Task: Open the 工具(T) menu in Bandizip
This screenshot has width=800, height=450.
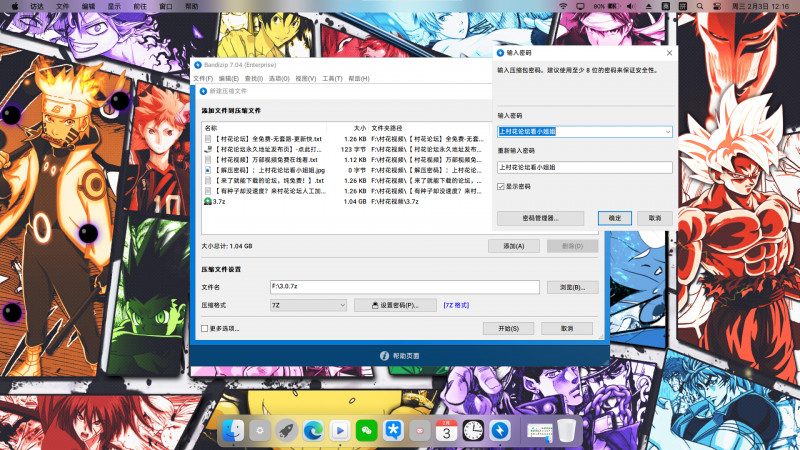Action: 332,78
